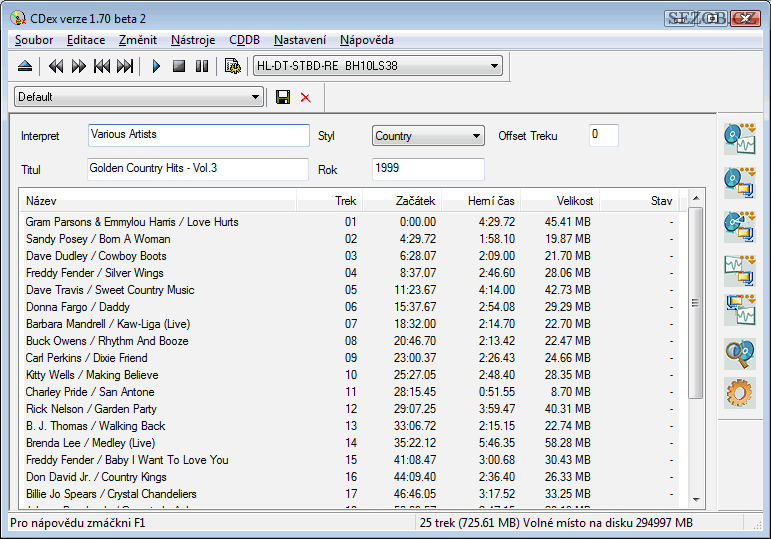771x539 pixels.
Task: Open the Soubor menu
Action: coord(34,40)
